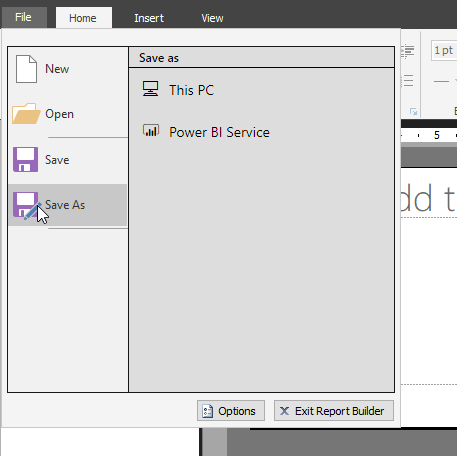Screen dimensions: 457x456
Task: Switch to the Home ribbon tab
Action: click(x=84, y=18)
